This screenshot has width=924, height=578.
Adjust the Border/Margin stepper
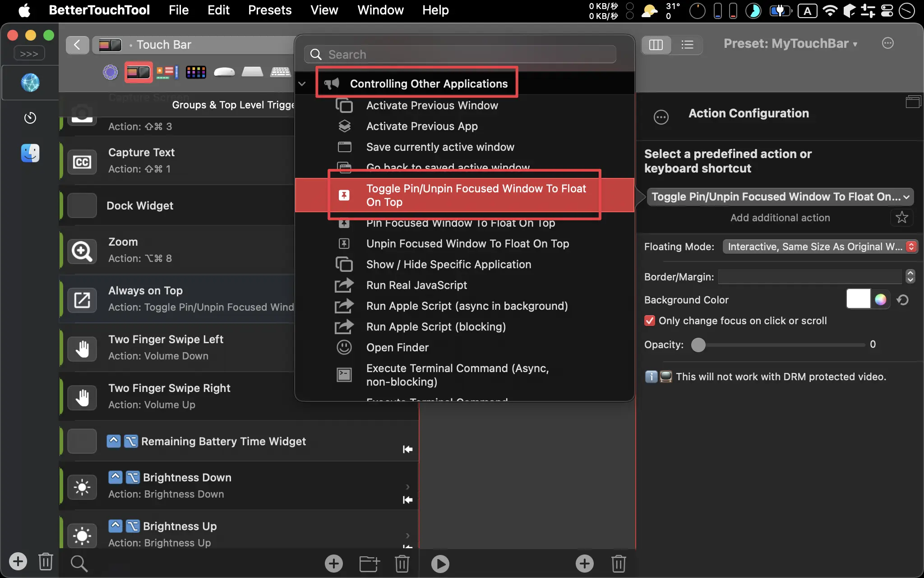(x=910, y=276)
